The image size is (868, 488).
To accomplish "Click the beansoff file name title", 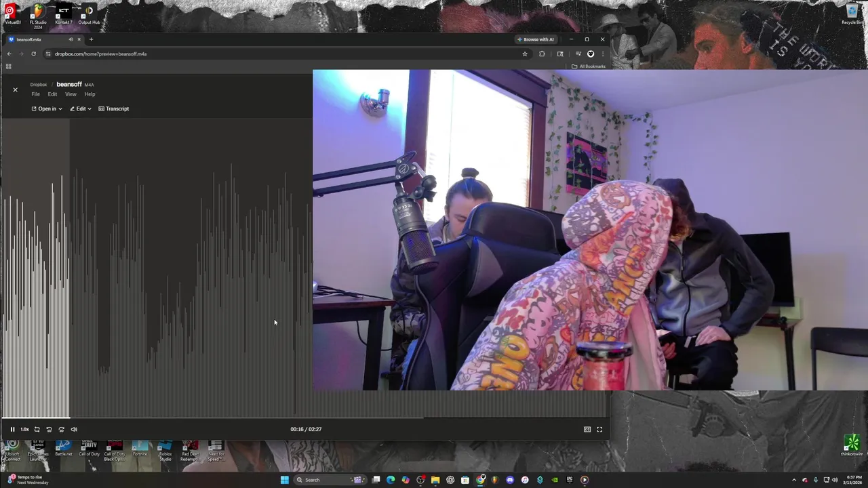I will (69, 84).
